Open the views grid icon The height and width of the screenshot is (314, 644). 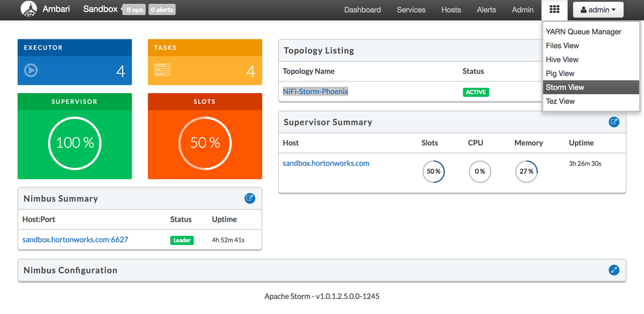554,10
